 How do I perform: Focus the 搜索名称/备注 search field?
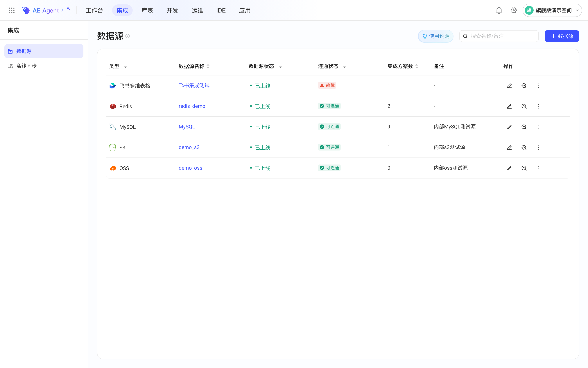pyautogui.click(x=499, y=36)
